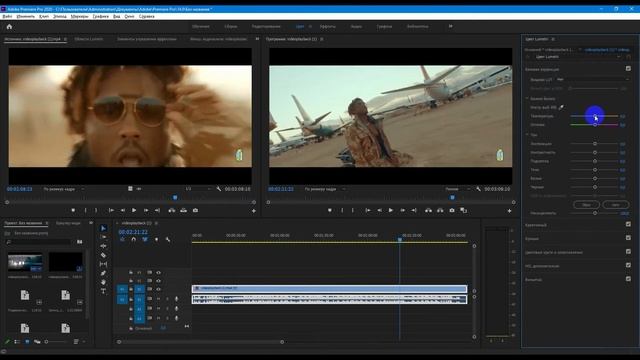
Task: Open the Маркеры menu
Action: click(79, 16)
